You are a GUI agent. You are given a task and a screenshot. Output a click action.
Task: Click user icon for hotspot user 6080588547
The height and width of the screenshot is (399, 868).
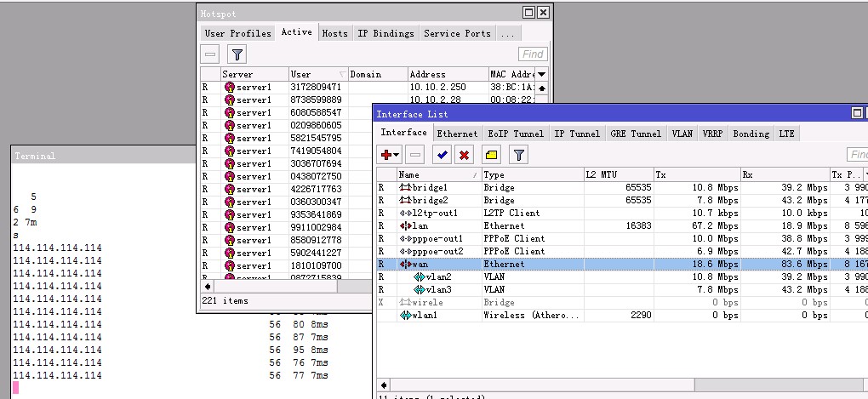(x=230, y=112)
